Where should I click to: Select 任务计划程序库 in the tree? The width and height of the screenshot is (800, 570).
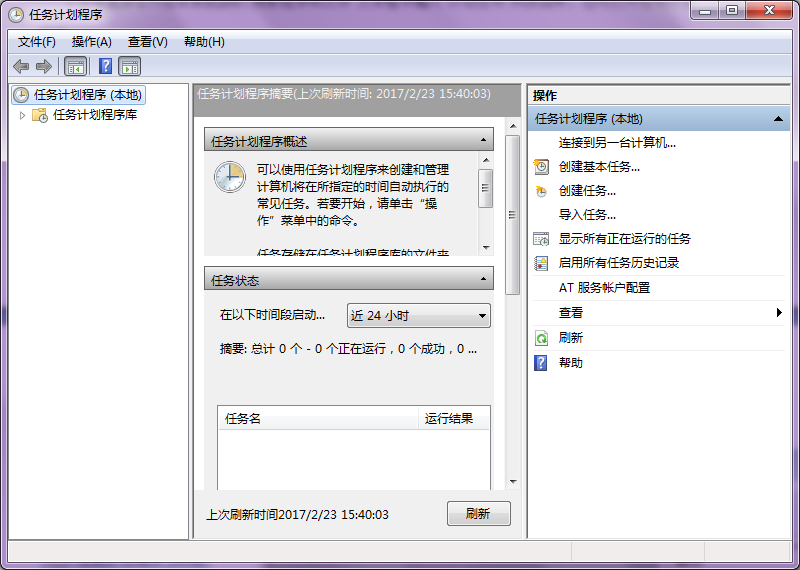click(95, 115)
